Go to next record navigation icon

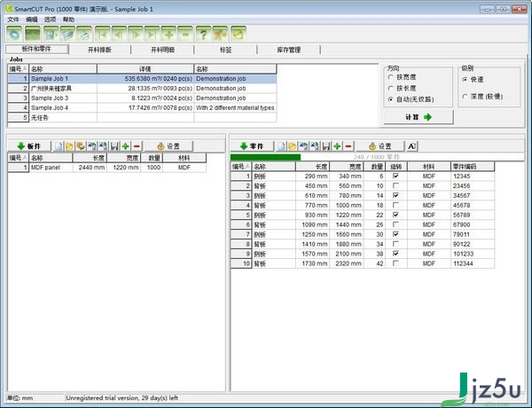tap(136, 34)
